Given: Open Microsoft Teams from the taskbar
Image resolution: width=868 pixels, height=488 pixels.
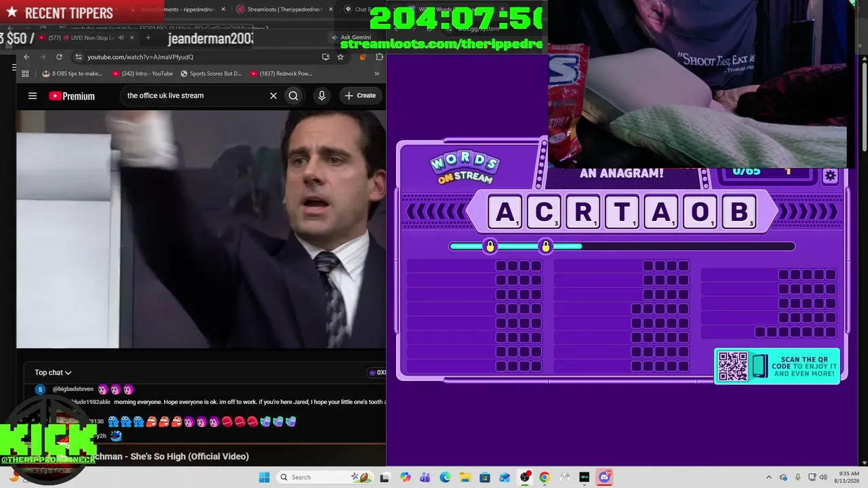Looking at the screenshot, I should (425, 477).
